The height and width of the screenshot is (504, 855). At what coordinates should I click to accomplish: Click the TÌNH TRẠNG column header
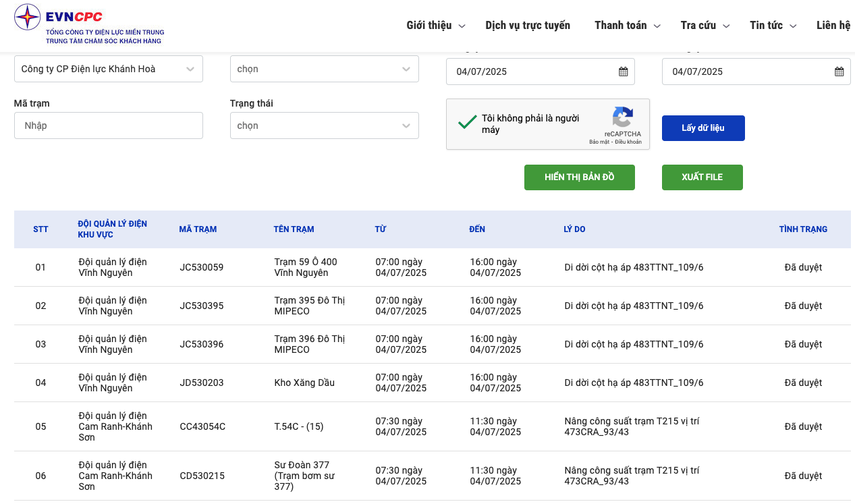coord(803,229)
